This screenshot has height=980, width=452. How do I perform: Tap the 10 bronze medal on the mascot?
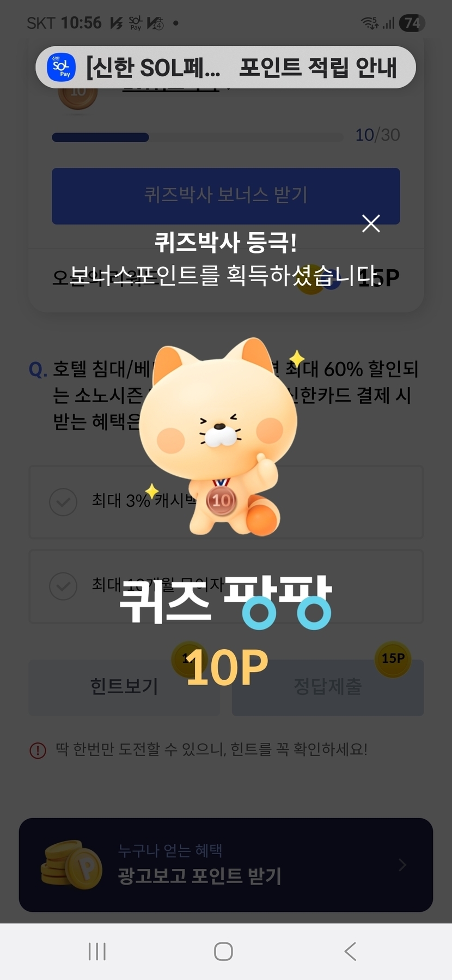[221, 499]
